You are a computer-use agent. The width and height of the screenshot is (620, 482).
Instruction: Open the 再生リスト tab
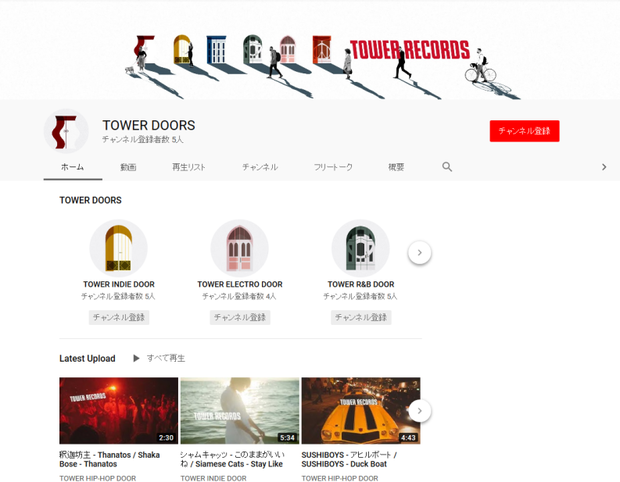pos(189,167)
